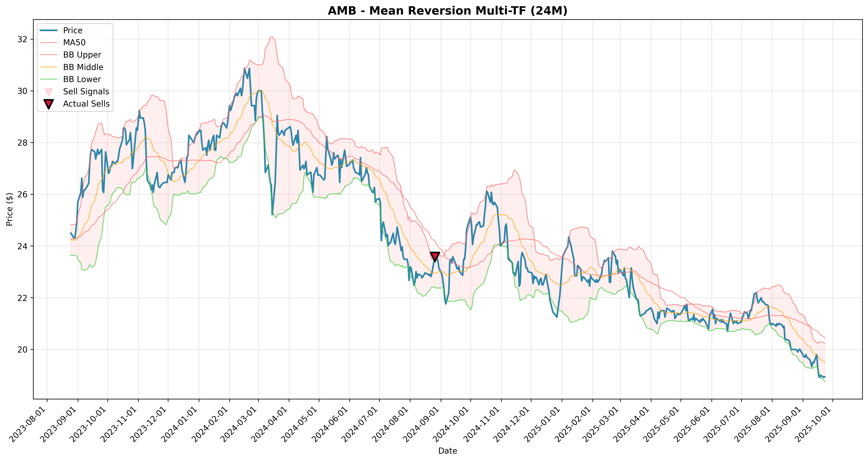The image size is (868, 461).
Task: Click the BB Middle orange legend line
Action: [x=49, y=67]
